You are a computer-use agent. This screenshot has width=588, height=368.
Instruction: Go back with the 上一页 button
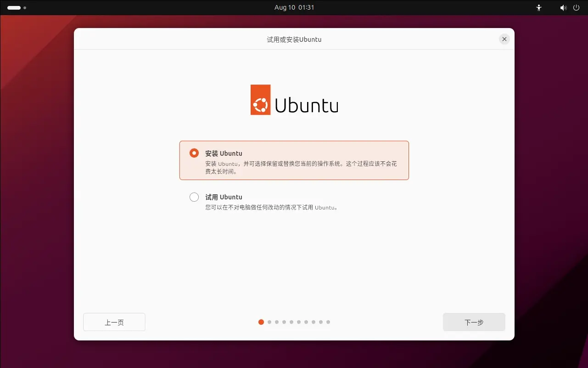114,322
